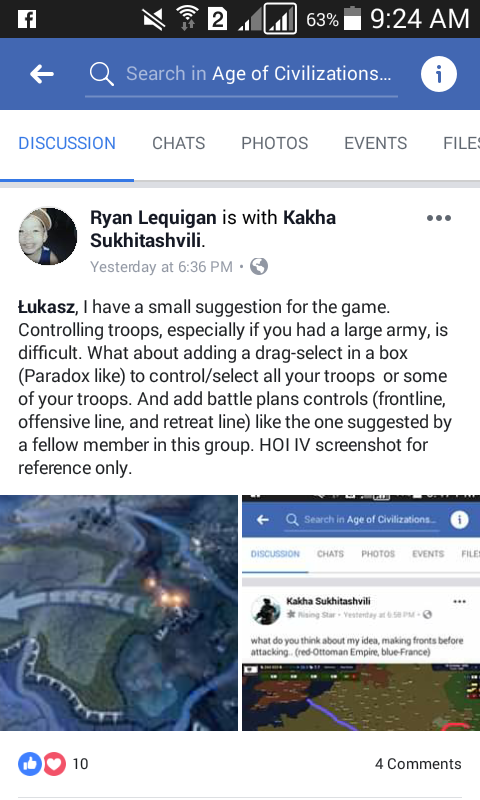Tap the red heart reaction icon

pyautogui.click(x=54, y=764)
